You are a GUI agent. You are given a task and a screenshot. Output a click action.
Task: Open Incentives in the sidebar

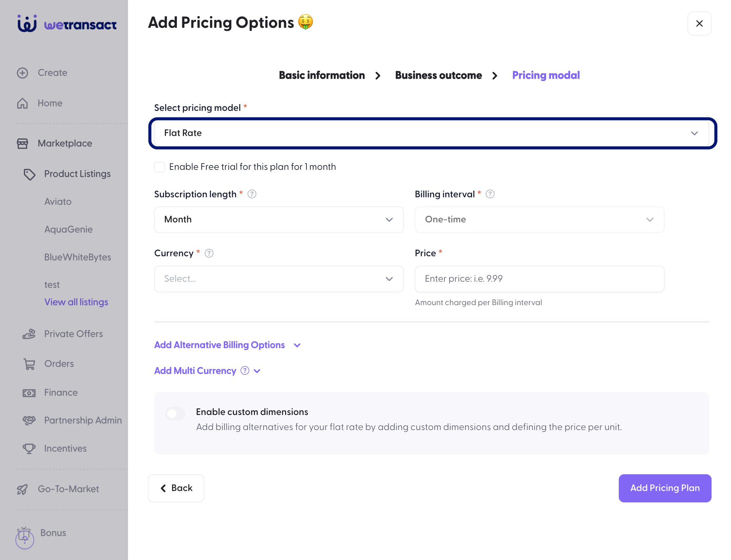(65, 448)
